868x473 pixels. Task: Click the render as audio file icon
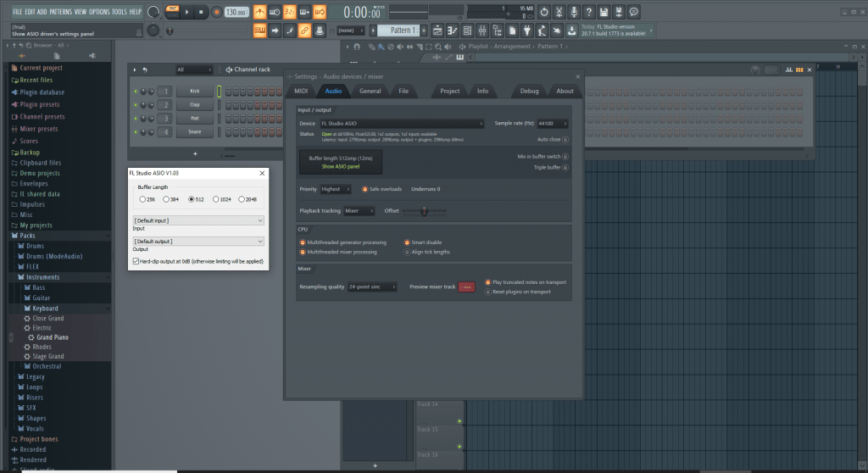(619, 12)
